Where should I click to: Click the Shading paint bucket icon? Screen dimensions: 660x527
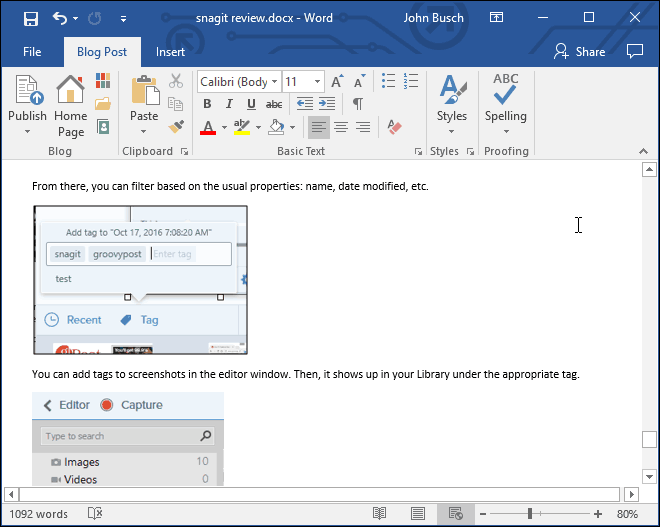coord(277,127)
